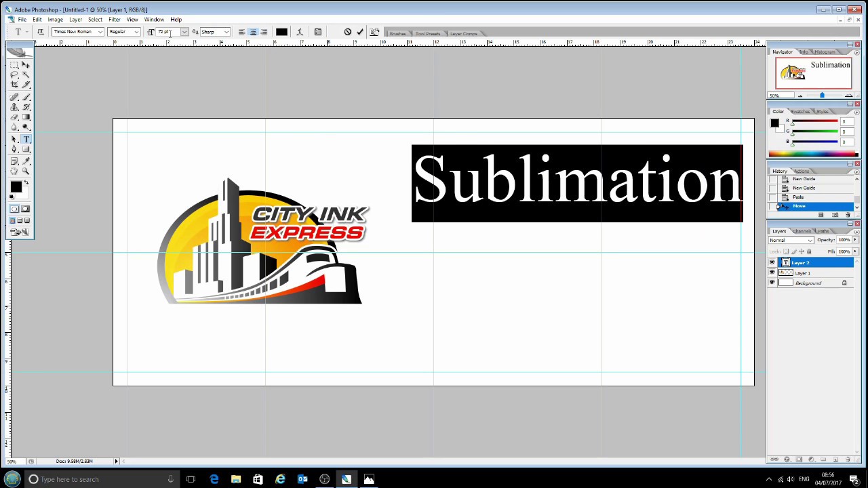Center text alignment option
868x488 pixels.
click(x=253, y=32)
